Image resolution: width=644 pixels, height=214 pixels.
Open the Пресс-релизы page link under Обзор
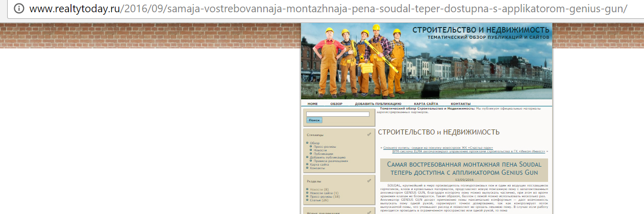click(x=325, y=147)
